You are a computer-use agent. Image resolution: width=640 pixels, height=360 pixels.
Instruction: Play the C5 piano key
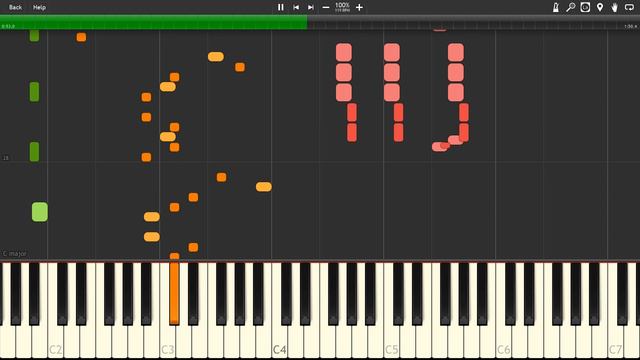click(x=391, y=342)
